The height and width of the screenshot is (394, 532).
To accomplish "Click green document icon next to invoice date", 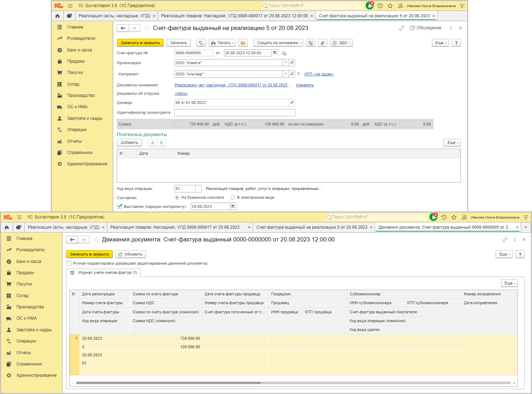I will pos(284,53).
